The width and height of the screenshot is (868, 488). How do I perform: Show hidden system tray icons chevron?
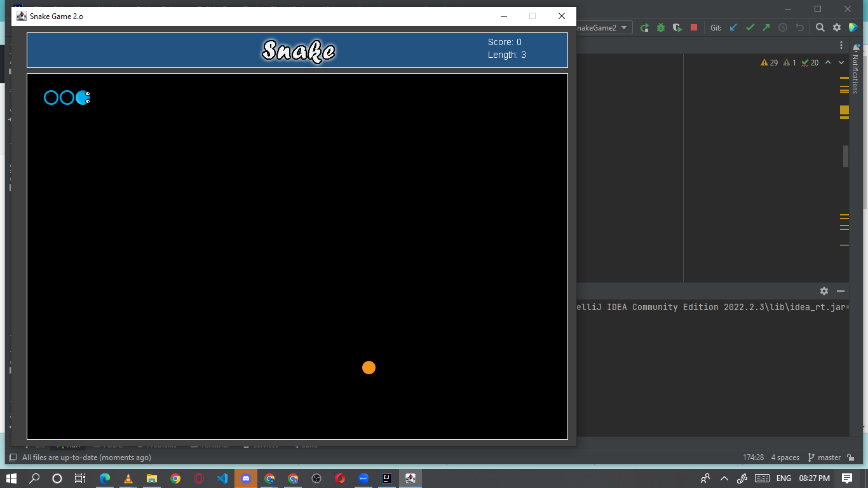tap(724, 478)
